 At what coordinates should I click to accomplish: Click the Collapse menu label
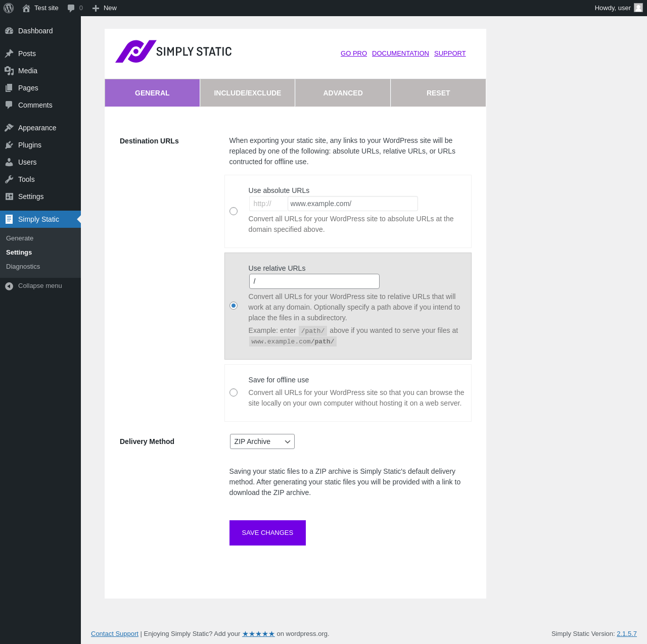click(x=40, y=286)
